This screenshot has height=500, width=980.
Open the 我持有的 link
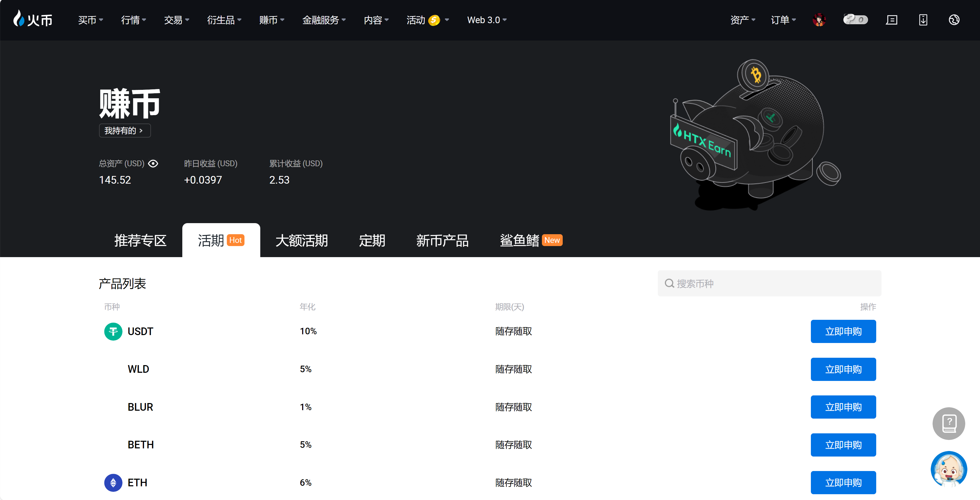124,130
